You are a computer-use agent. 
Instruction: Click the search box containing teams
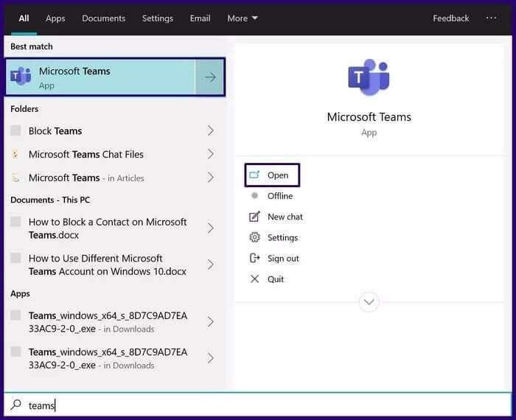258,405
